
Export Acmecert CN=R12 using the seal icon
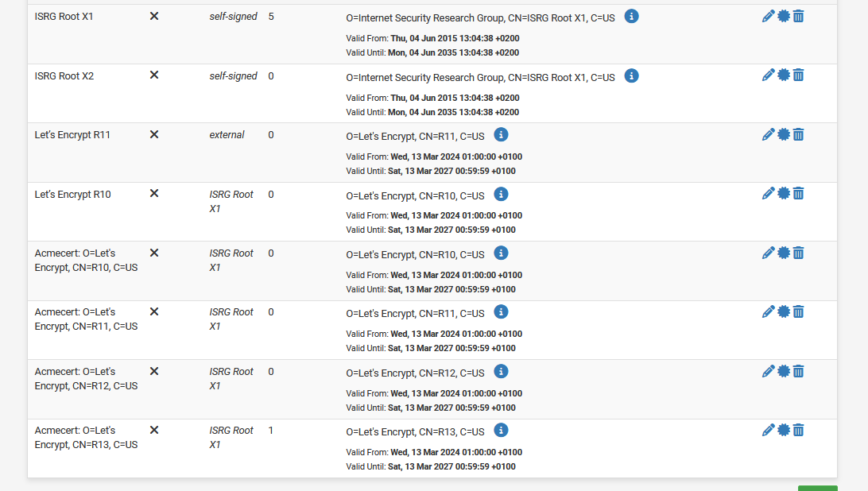tap(784, 371)
